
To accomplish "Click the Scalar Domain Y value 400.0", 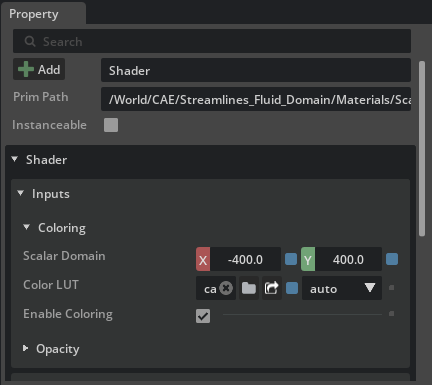I will point(348,259).
